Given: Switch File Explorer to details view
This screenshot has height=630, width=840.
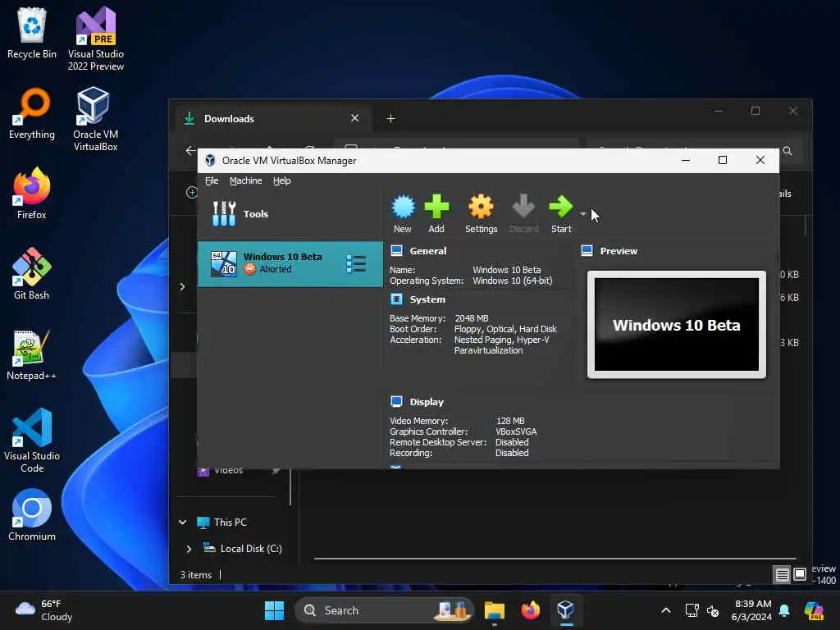Looking at the screenshot, I should coord(782,575).
